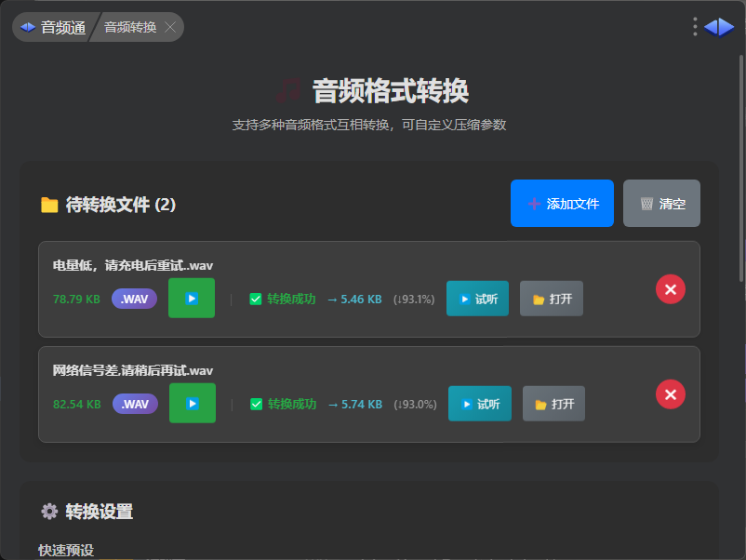This screenshot has width=746, height=560.
Task: Click 清空 to clear the file list
Action: [x=661, y=203]
